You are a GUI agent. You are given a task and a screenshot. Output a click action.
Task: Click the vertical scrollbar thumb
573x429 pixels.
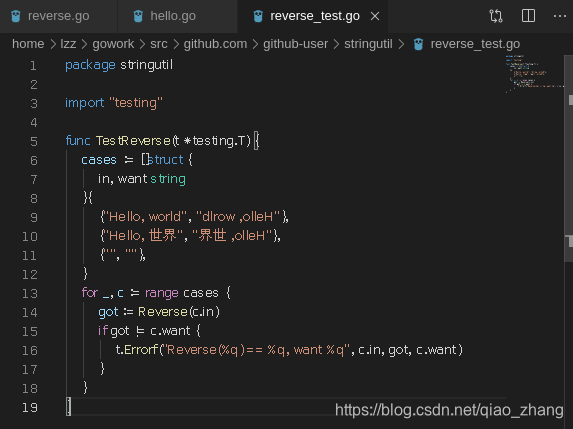pos(569,158)
